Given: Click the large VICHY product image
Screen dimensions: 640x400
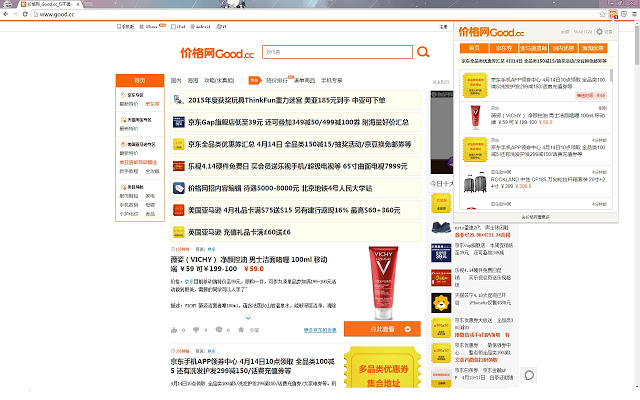Looking at the screenshot, I should (x=383, y=283).
